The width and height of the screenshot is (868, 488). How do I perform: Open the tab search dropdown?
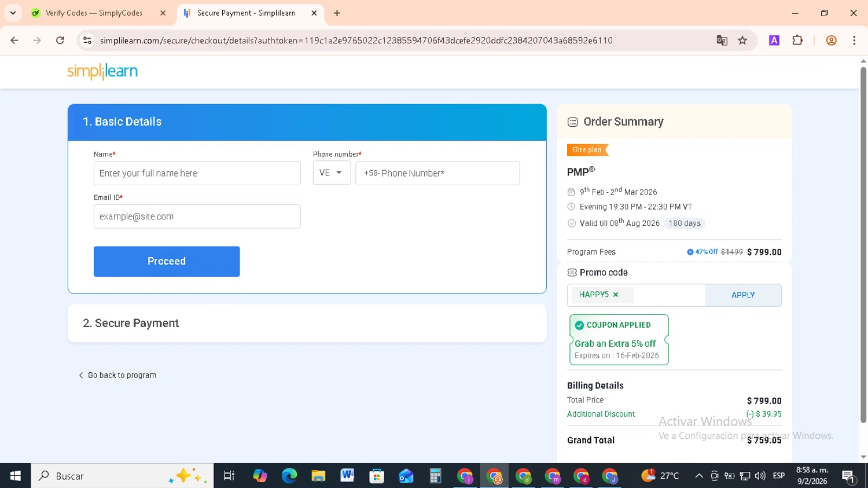(x=13, y=13)
